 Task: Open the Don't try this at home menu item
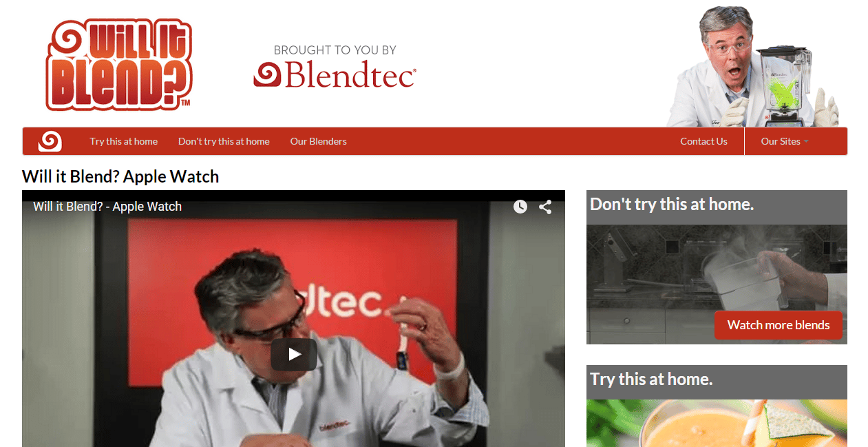(224, 141)
